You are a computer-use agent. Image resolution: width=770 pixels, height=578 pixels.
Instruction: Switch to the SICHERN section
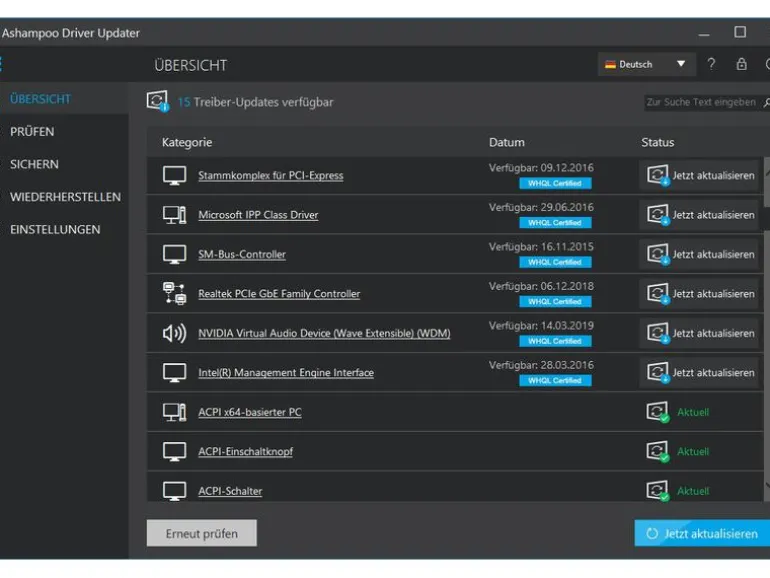(x=34, y=164)
